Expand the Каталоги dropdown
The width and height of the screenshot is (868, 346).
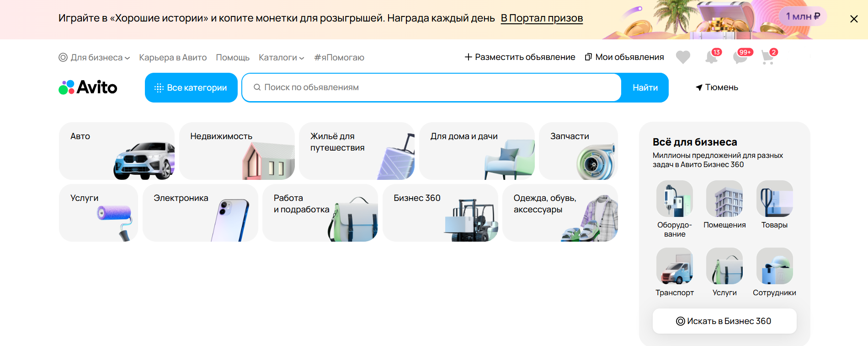[282, 58]
